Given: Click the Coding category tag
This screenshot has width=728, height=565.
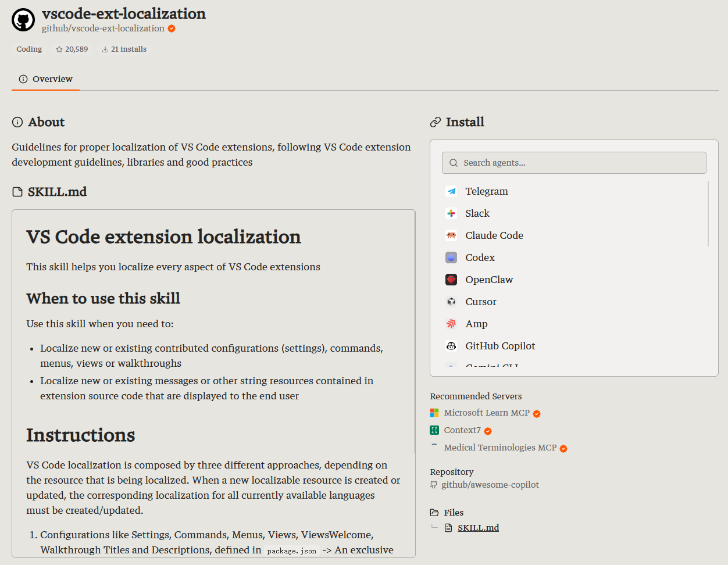Looking at the screenshot, I should coord(29,49).
